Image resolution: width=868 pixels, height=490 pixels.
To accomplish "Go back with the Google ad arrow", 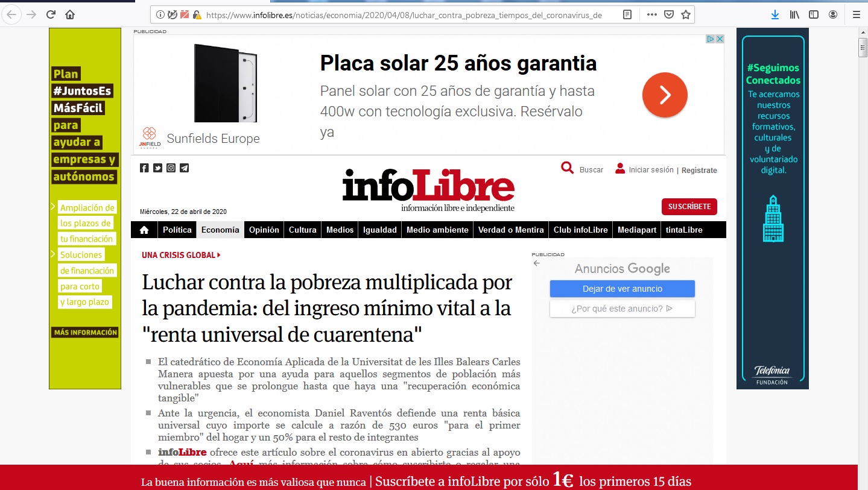I will (537, 263).
